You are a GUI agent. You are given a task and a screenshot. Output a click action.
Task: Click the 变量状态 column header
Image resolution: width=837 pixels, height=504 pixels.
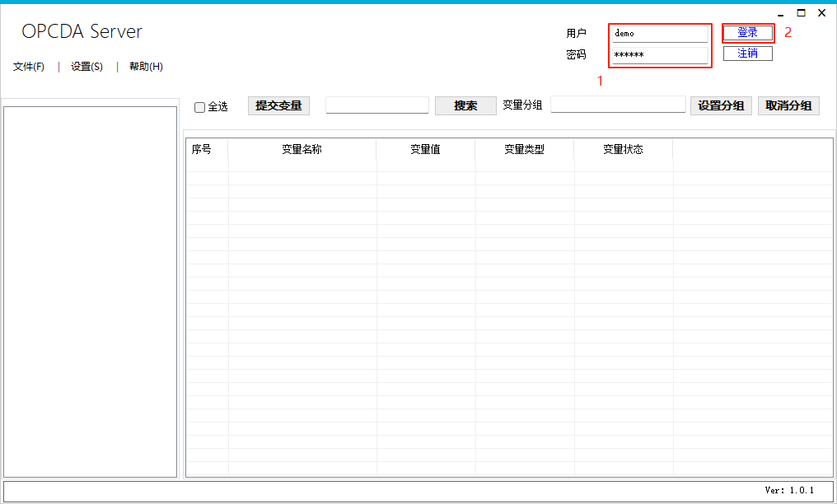point(623,149)
